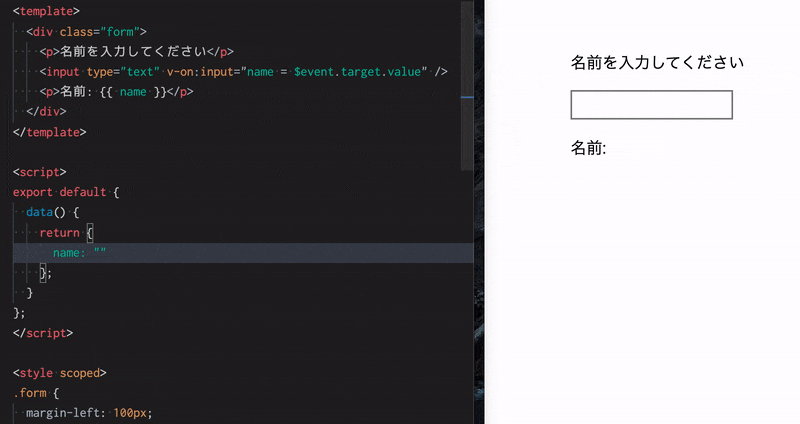This screenshot has width=800, height=424.
Task: Click the name text input in preview
Action: (x=652, y=105)
